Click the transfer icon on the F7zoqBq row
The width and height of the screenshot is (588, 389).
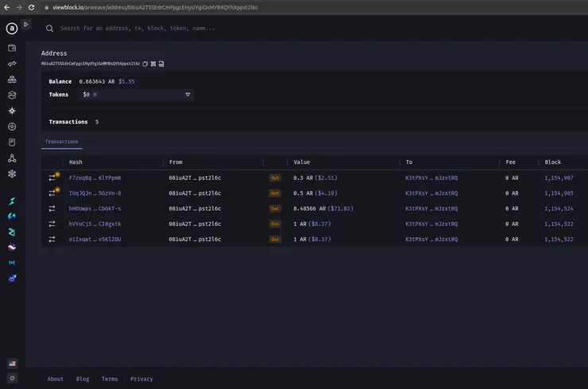click(52, 178)
